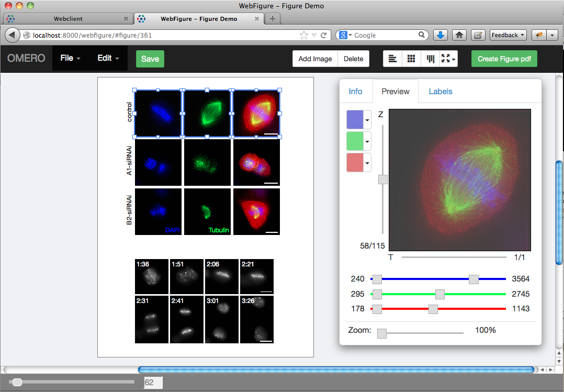Click the Add Image button
564x392 pixels.
[x=315, y=59]
